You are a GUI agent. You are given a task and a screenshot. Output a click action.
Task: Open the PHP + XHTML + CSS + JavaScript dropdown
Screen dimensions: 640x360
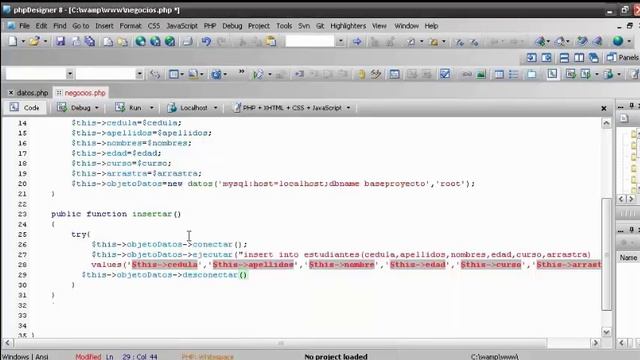click(x=348, y=108)
